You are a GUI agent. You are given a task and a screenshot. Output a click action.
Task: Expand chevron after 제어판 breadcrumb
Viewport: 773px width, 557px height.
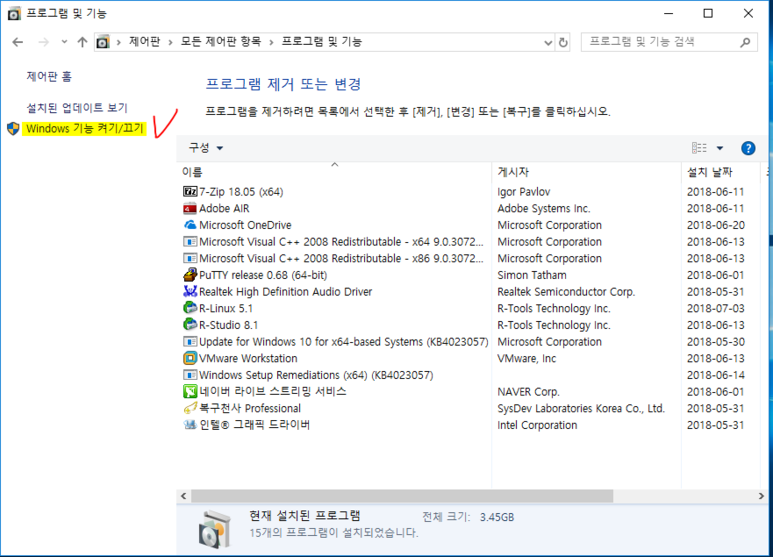pyautogui.click(x=171, y=42)
